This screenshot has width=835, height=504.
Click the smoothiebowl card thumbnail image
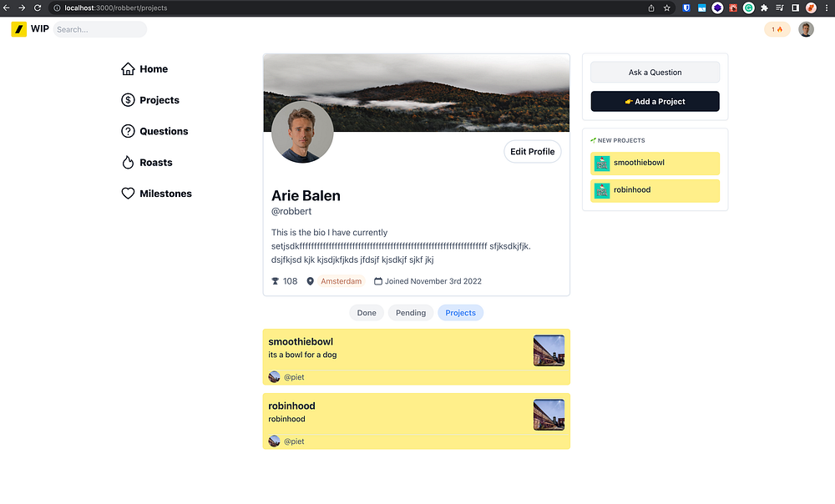click(549, 350)
